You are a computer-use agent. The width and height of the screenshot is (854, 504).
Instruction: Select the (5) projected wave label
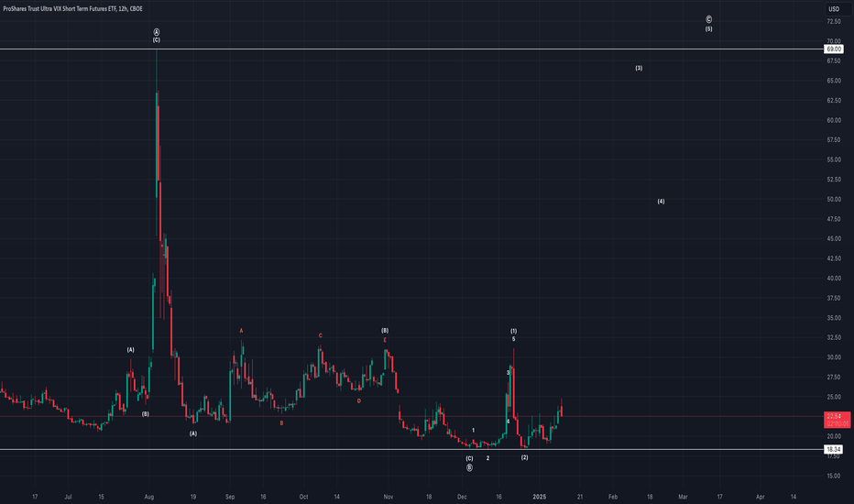(708, 29)
